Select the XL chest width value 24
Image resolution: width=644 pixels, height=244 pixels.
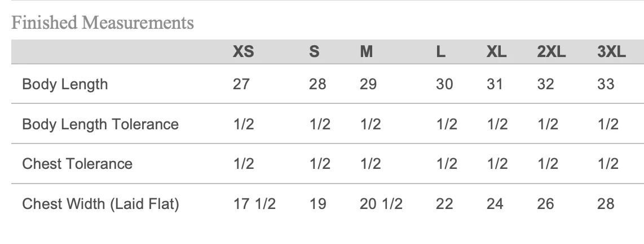[495, 203]
